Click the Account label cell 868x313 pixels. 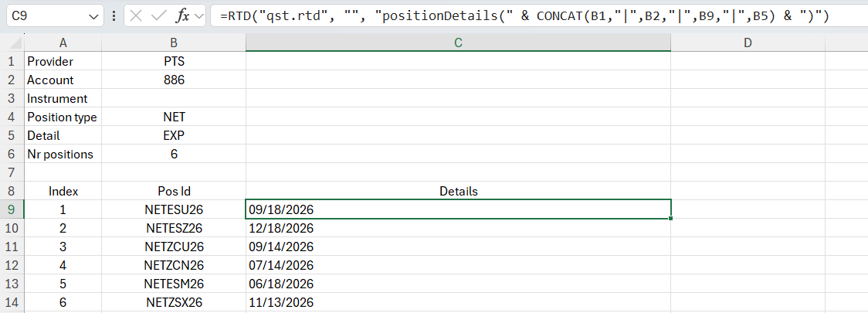pos(63,80)
